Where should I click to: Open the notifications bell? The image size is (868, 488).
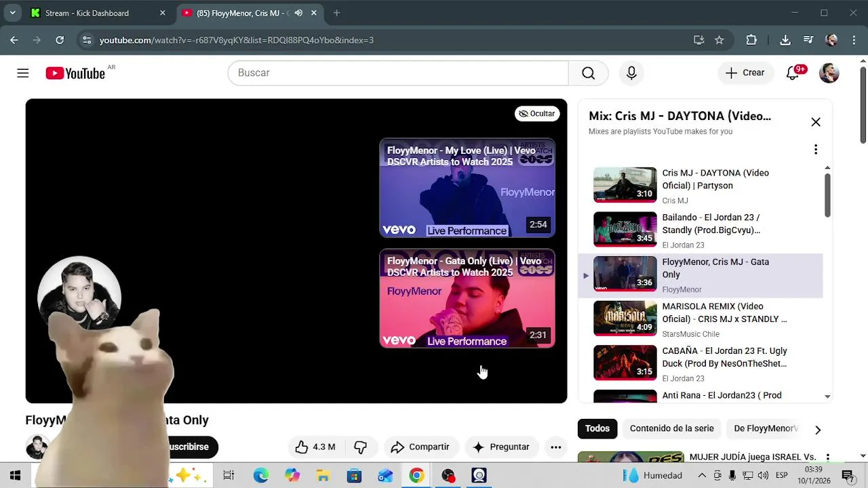click(x=793, y=73)
